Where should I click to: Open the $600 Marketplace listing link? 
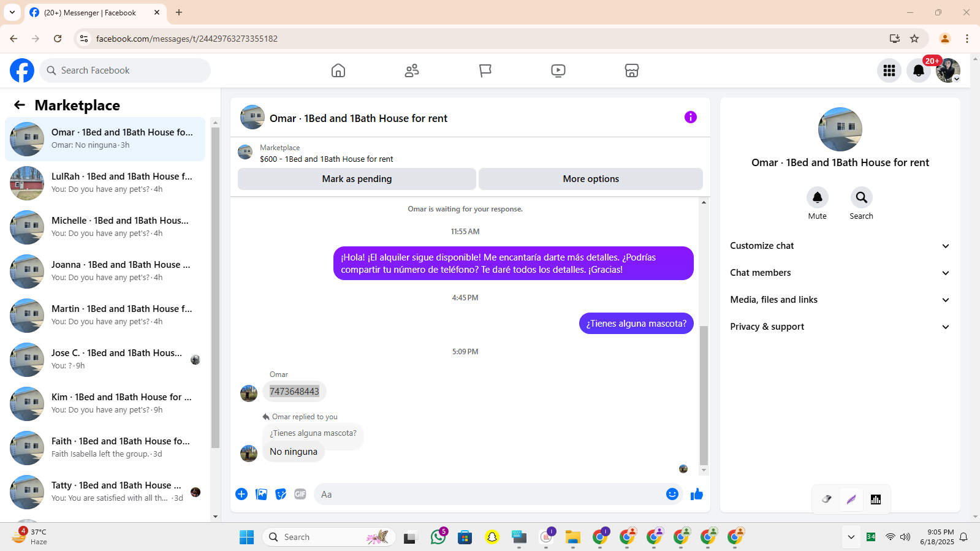pos(327,159)
